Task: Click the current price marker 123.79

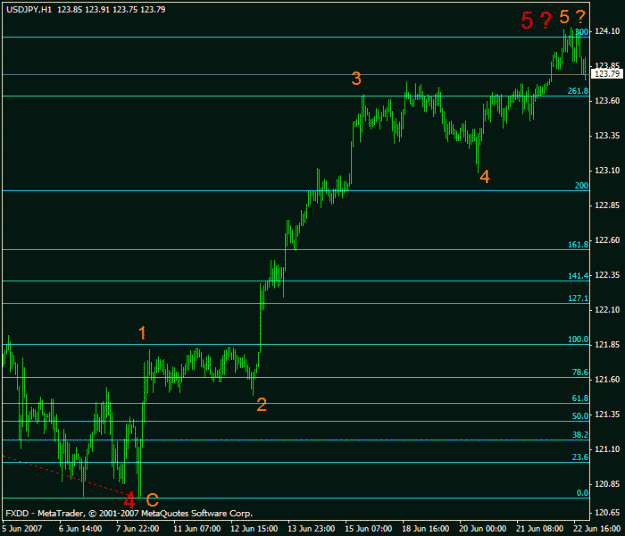Action: [x=607, y=74]
